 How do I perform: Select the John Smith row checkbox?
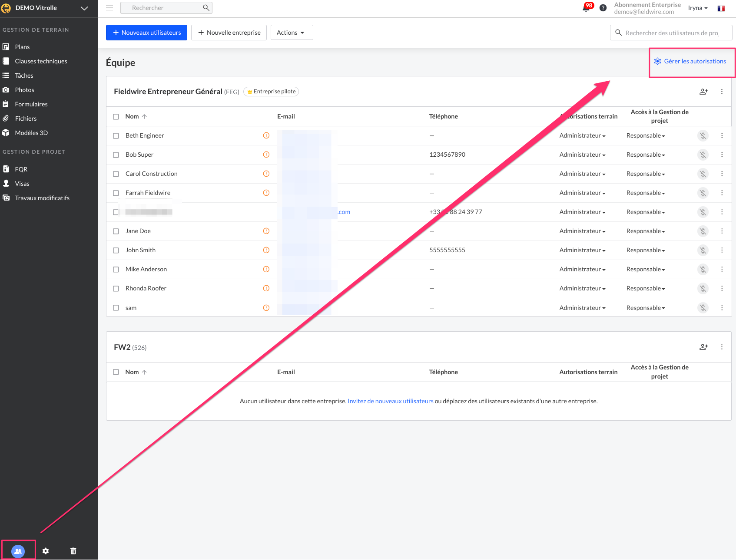tap(116, 250)
